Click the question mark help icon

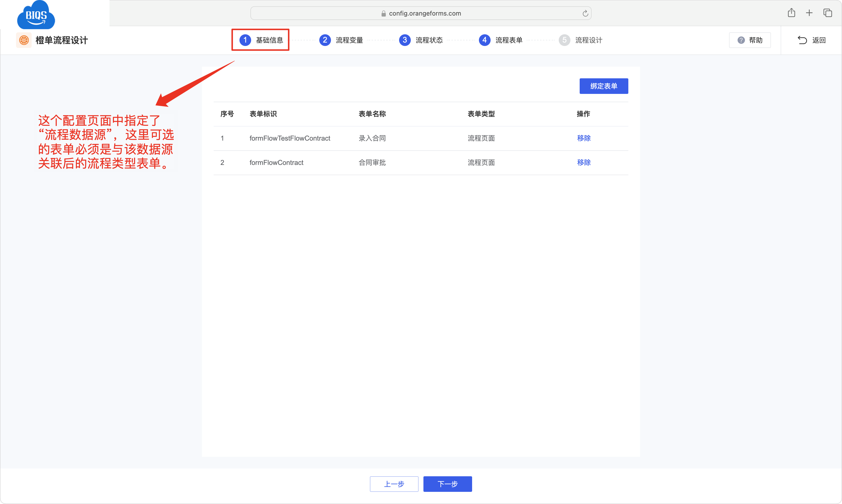[x=741, y=40]
